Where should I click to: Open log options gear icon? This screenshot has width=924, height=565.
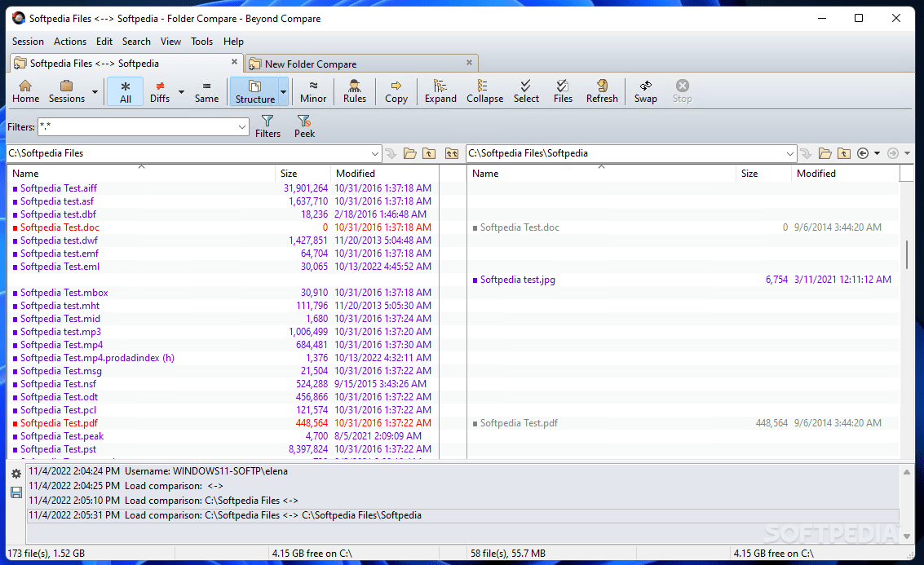click(16, 474)
